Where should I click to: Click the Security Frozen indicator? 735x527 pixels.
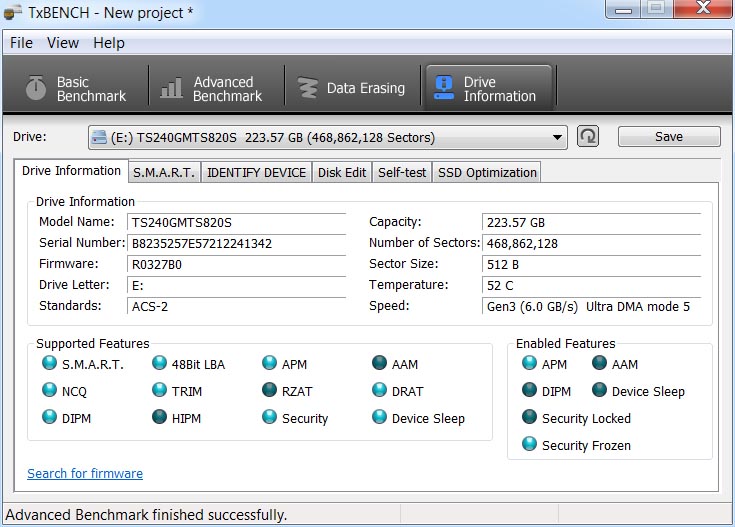point(529,444)
